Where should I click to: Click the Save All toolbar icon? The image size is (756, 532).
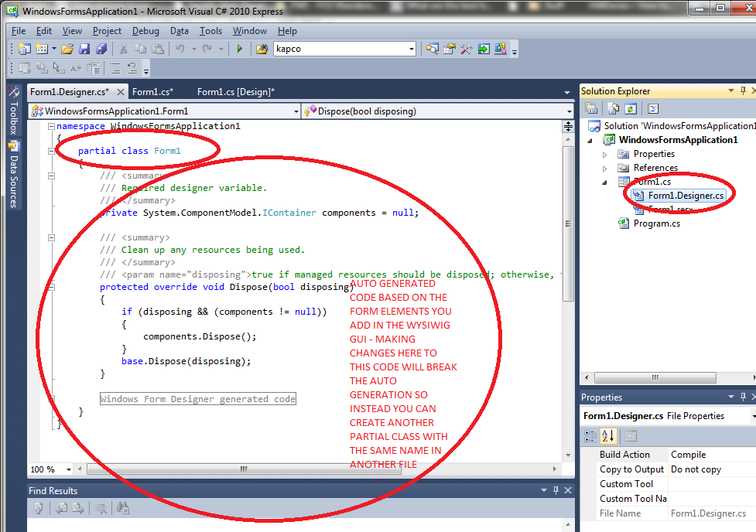(101, 49)
